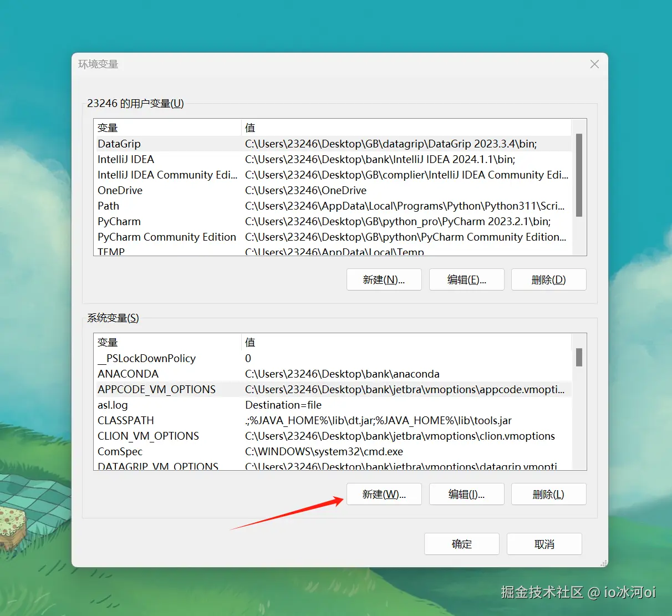Click the %JAVA_HOME%\lib\dt.jar CLASSPATH value

point(379,420)
